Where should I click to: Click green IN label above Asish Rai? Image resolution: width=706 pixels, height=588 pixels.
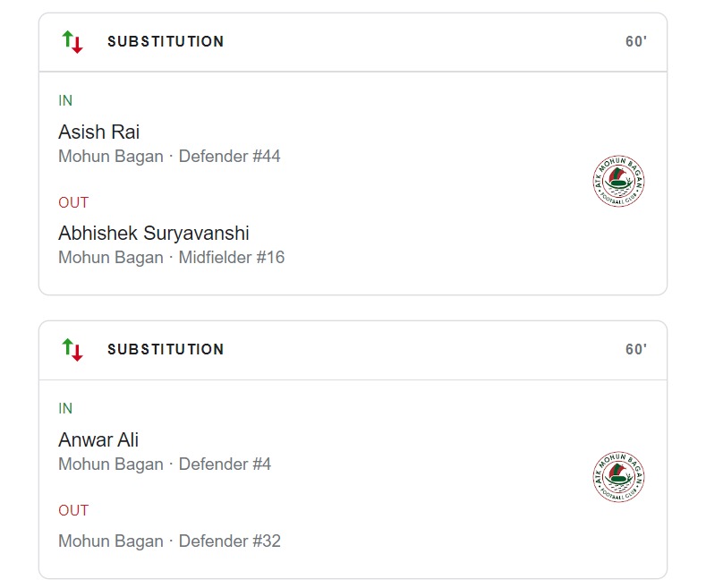[65, 101]
